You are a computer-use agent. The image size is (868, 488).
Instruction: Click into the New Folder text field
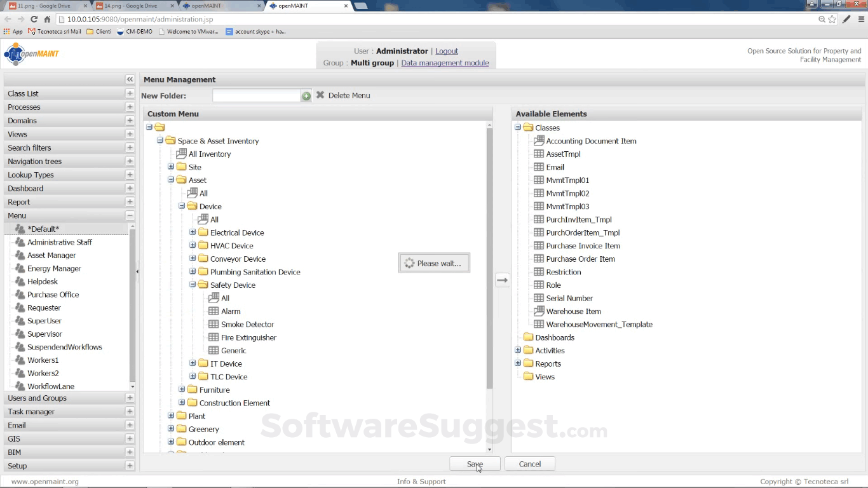tap(256, 96)
